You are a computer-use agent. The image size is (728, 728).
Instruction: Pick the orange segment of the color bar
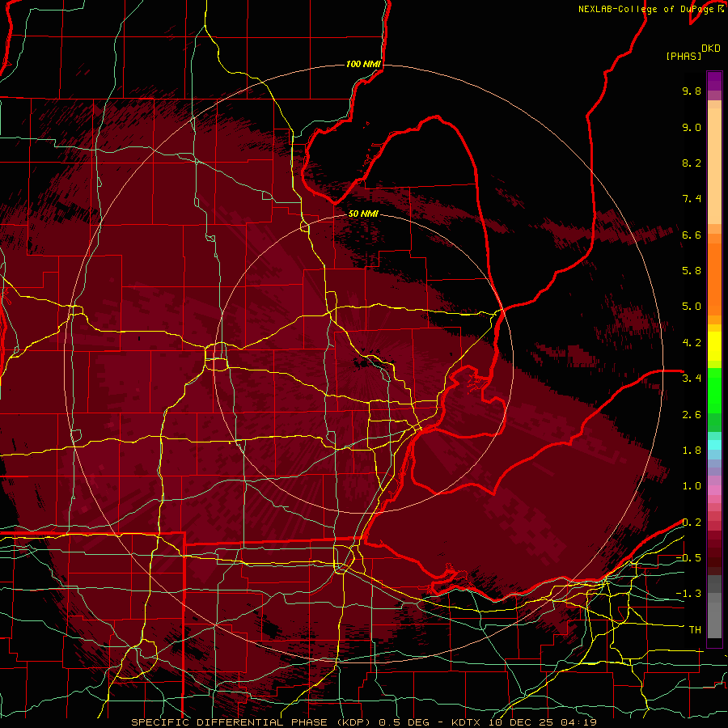pyautogui.click(x=714, y=278)
